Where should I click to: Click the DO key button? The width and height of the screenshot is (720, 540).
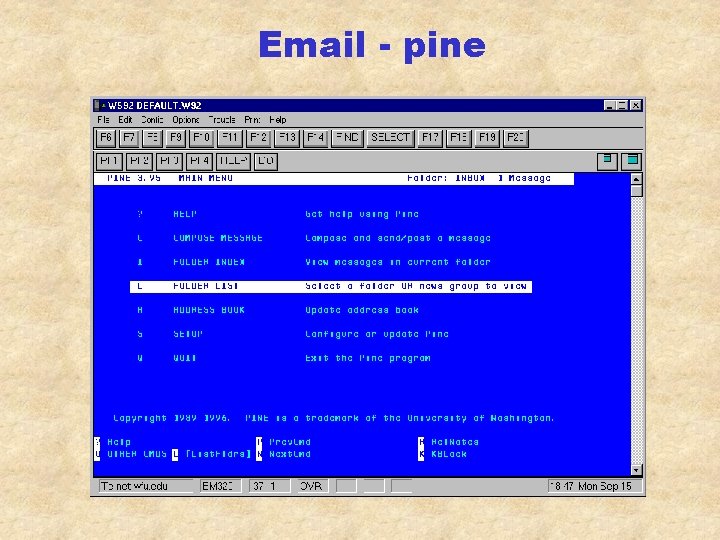(266, 161)
